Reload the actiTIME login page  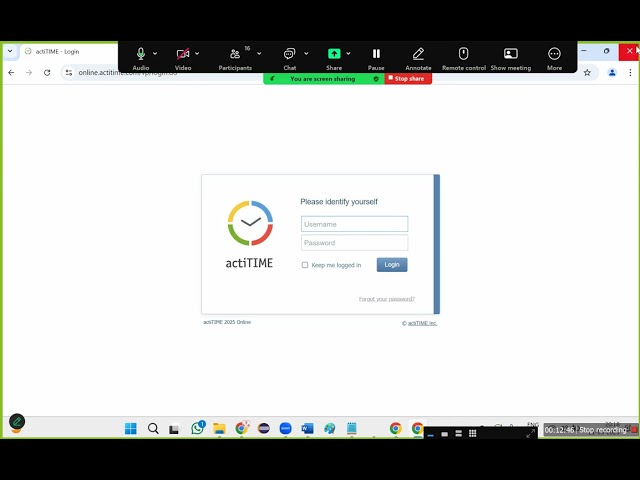[x=47, y=73]
